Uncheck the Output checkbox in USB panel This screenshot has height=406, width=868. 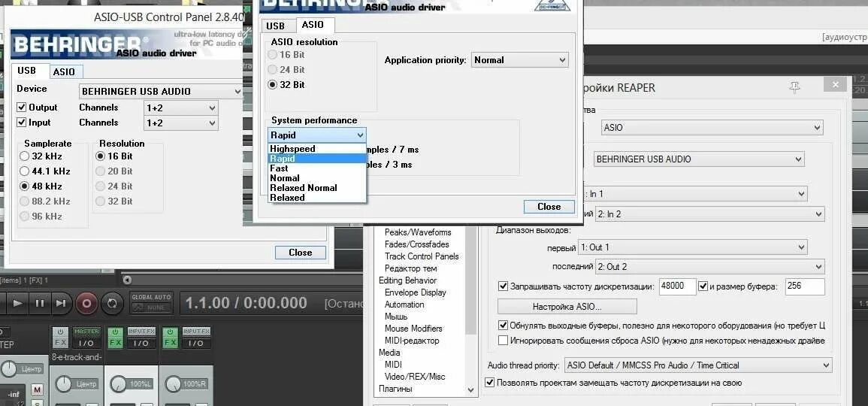click(22, 108)
